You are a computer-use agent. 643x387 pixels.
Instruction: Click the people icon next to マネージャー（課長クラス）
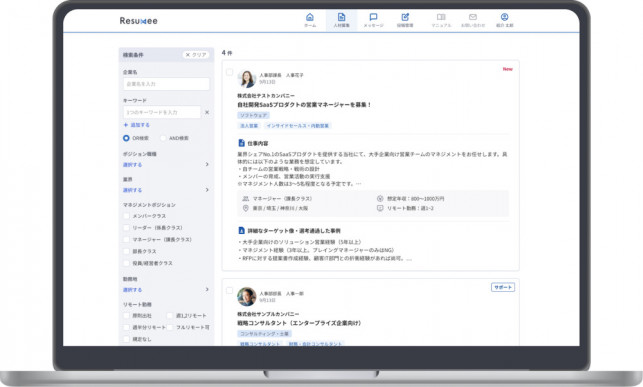tap(246, 198)
